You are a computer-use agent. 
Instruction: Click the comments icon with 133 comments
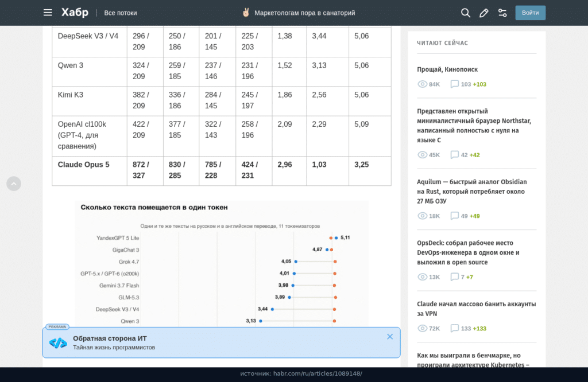point(455,328)
